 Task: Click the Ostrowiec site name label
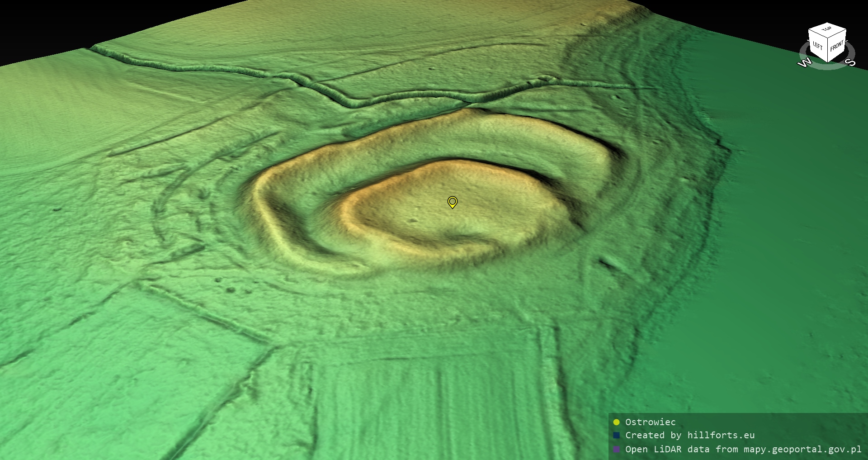(650, 422)
